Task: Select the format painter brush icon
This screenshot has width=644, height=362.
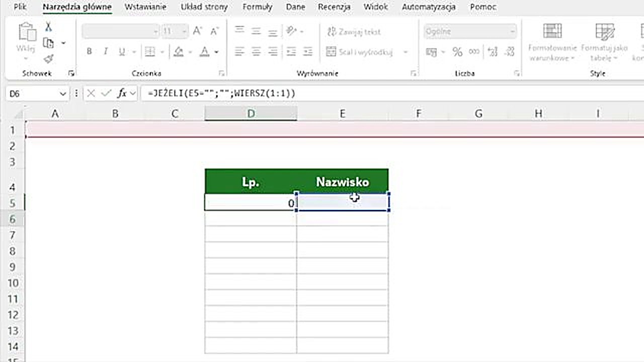Action: [48, 59]
